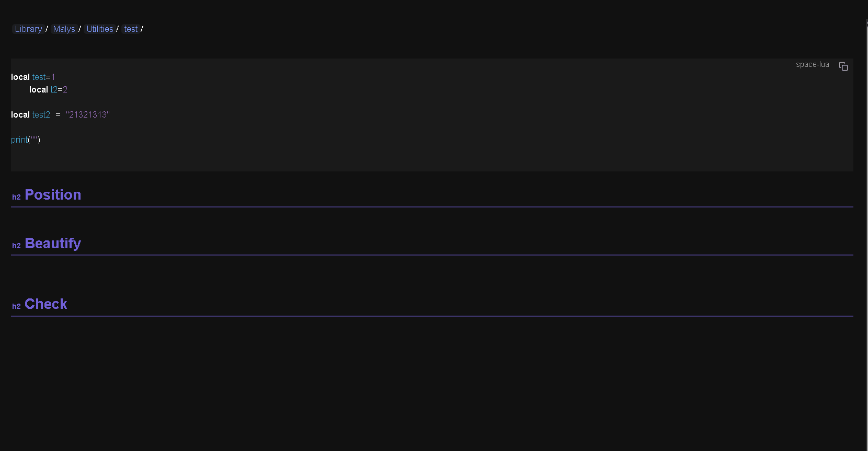868x451 pixels.
Task: Place cursor on the 'local test=1' line
Action: tap(33, 77)
